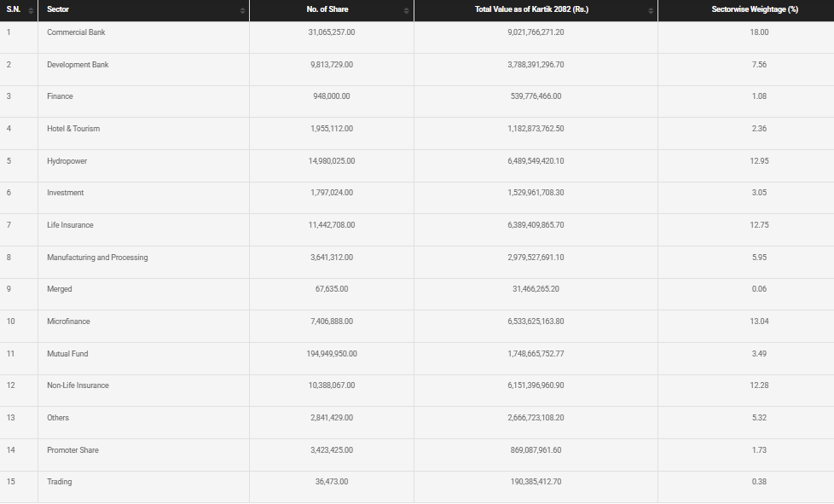Click sort arrows in Total Value header

(x=652, y=10)
